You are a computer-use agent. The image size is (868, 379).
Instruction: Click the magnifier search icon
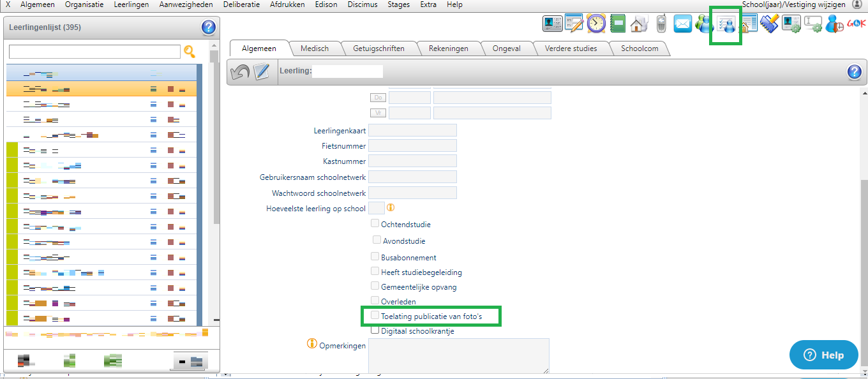tap(190, 52)
